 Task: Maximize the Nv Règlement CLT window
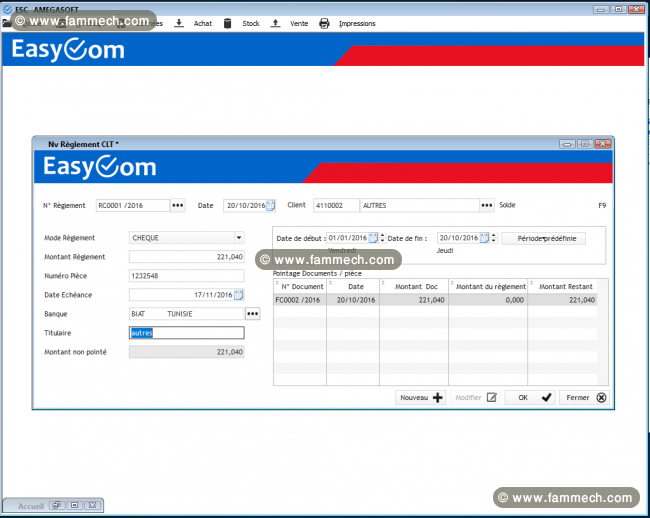point(585,144)
